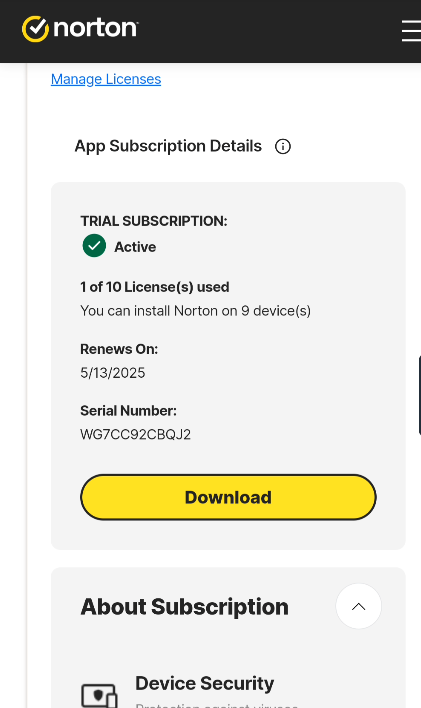
Task: Select the Device Security heading
Action: [205, 683]
